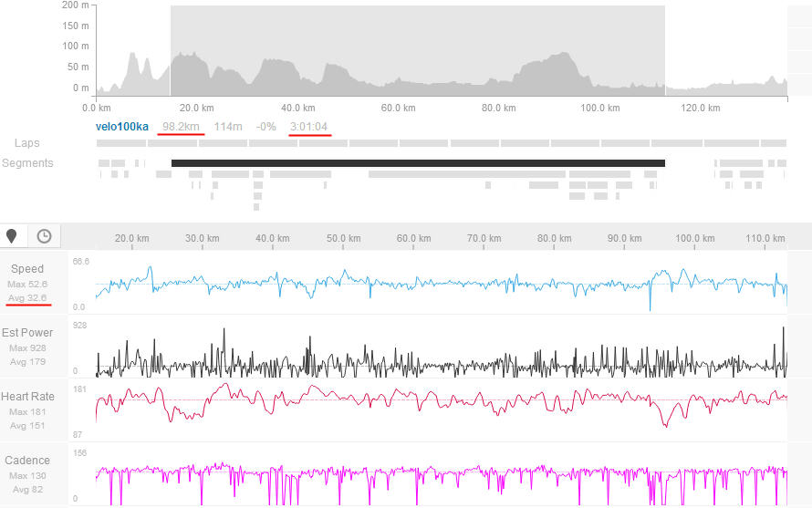This screenshot has width=812, height=508.
Task: Switch x-axis to time with the clock icon
Action: (44, 236)
